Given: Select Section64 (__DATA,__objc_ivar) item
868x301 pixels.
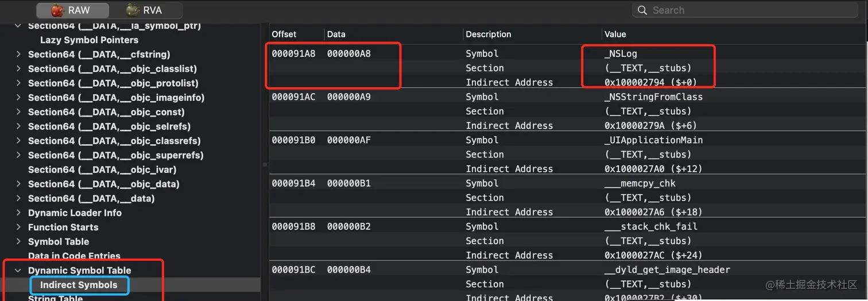Looking at the screenshot, I should tap(102, 170).
